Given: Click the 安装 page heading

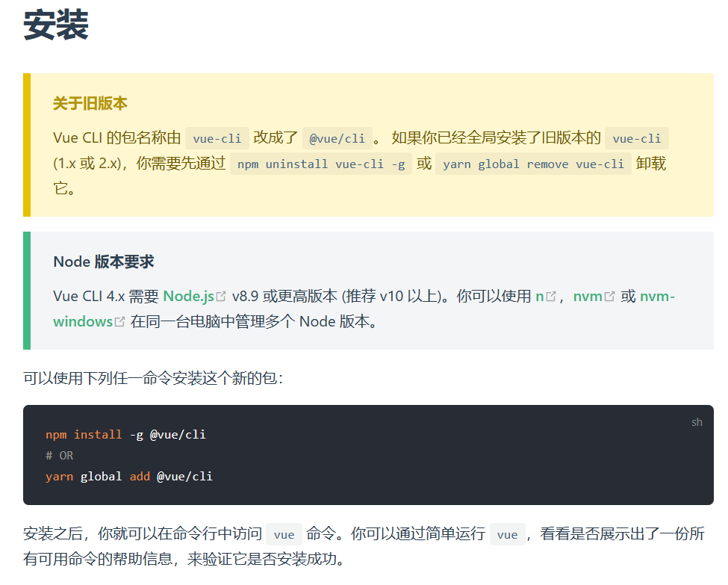Looking at the screenshot, I should point(56,25).
